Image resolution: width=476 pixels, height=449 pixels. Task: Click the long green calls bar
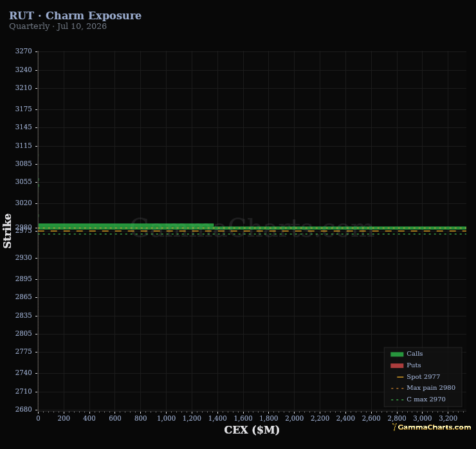(x=252, y=228)
